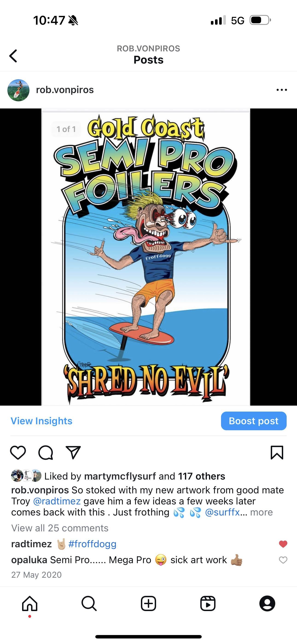Open the #froffdogg hashtag
Screen dimensions: 297x644
92,544
